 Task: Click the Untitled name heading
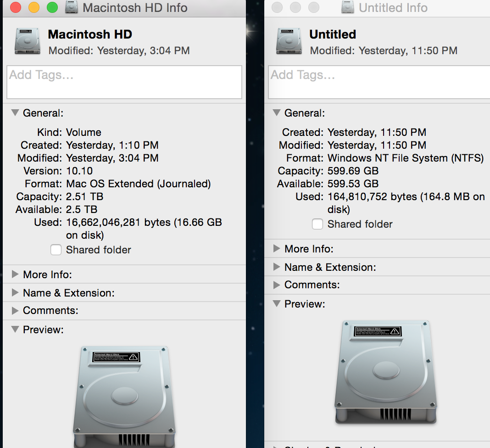333,34
